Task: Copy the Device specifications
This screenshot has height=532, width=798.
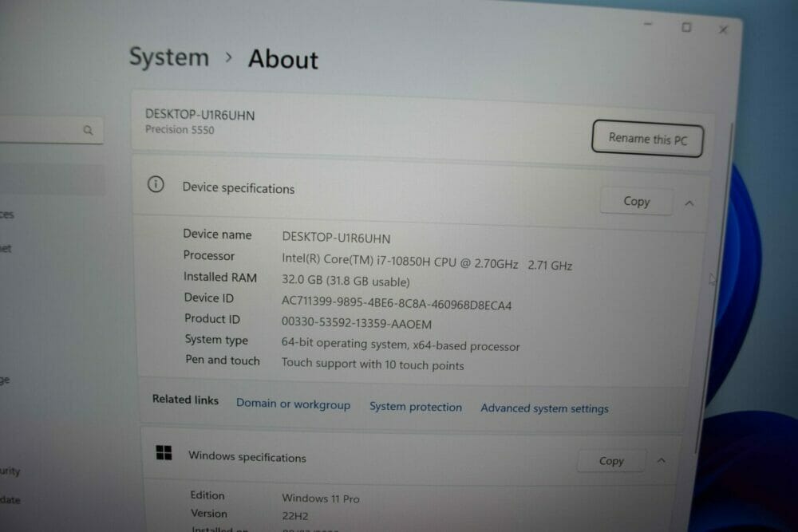Action: [637, 202]
